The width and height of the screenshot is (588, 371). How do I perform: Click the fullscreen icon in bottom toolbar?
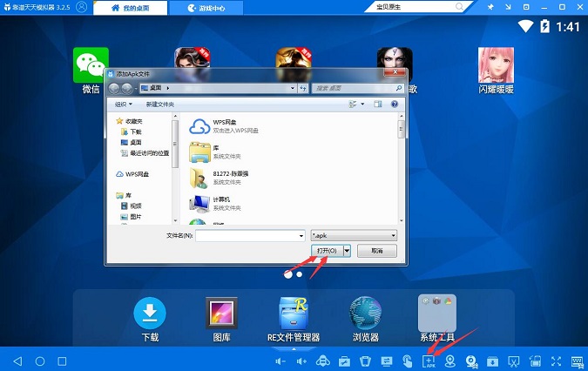(558, 361)
